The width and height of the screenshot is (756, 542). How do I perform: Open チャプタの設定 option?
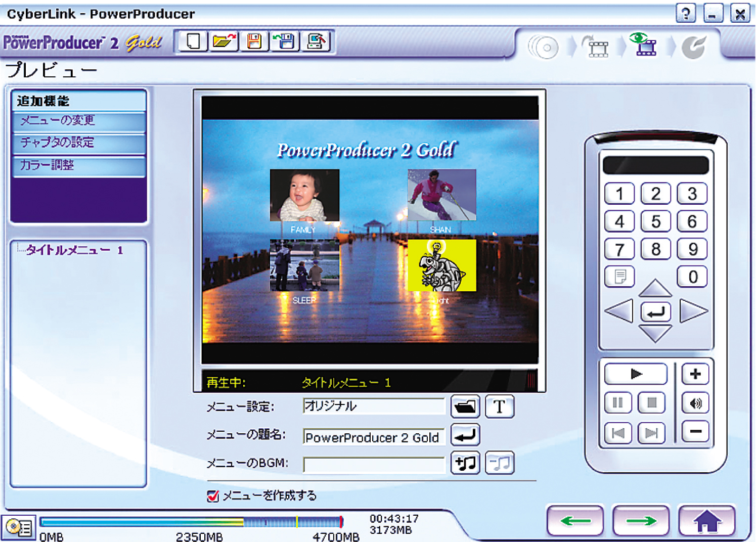point(79,143)
